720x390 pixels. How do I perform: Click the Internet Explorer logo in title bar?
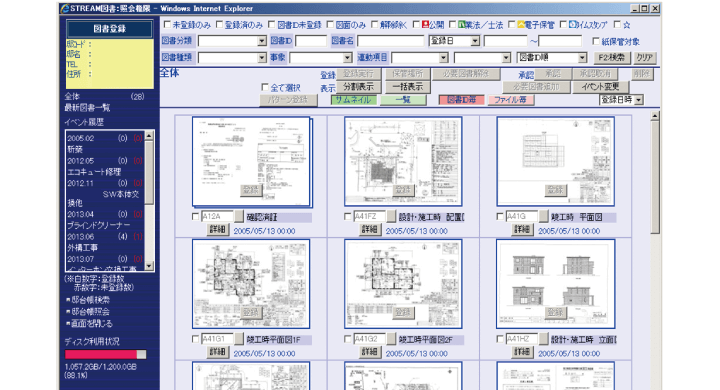tap(65, 8)
